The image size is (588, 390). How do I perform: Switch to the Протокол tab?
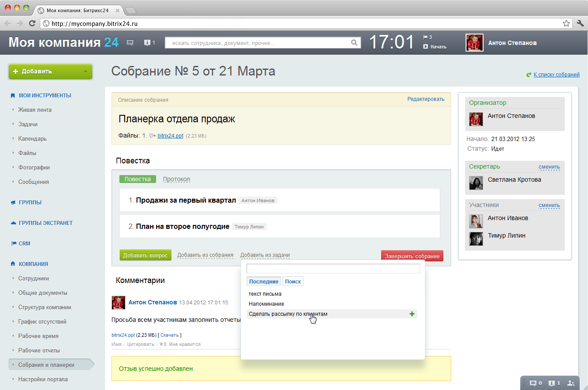click(x=177, y=179)
